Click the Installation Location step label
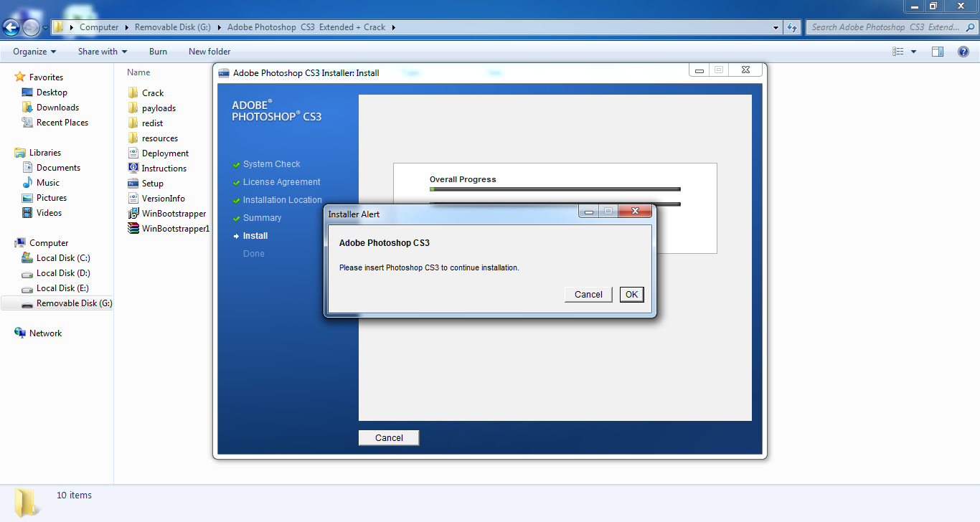The width and height of the screenshot is (980, 522). (x=282, y=200)
